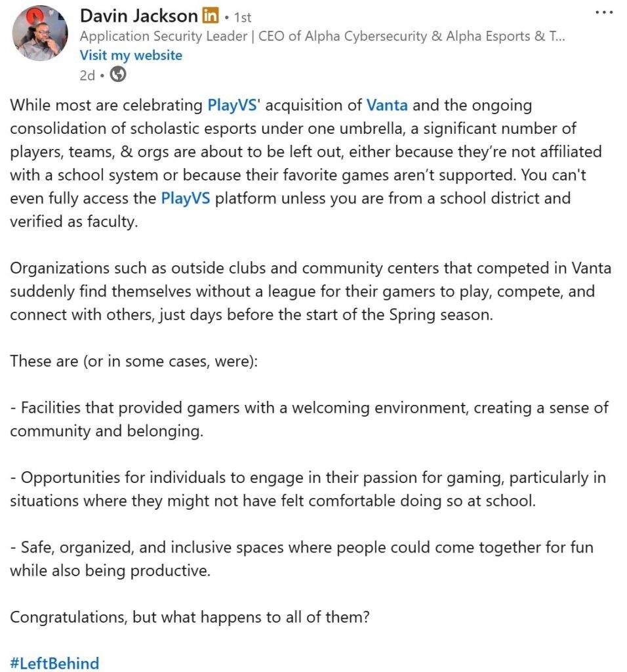Click the 'These are (or in some cases, were)' line
Image resolution: width=627 pixels, height=672 pixels.
coord(134,361)
